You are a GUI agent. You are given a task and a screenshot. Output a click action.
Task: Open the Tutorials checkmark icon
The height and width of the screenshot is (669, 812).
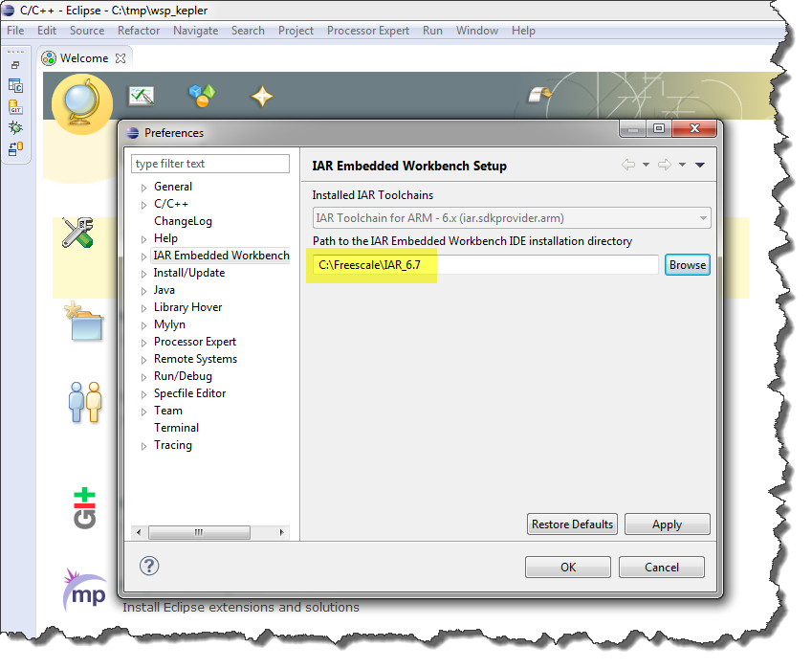[x=142, y=96]
